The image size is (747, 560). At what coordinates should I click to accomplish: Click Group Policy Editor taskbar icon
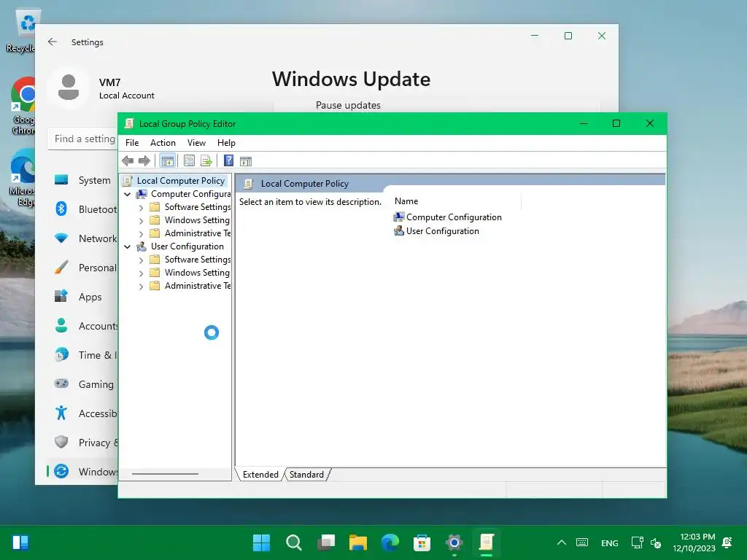(487, 542)
